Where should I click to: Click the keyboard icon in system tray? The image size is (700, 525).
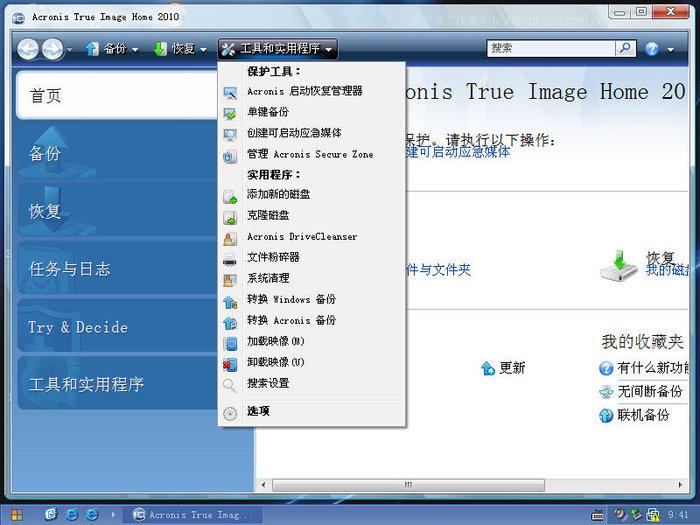(x=597, y=515)
